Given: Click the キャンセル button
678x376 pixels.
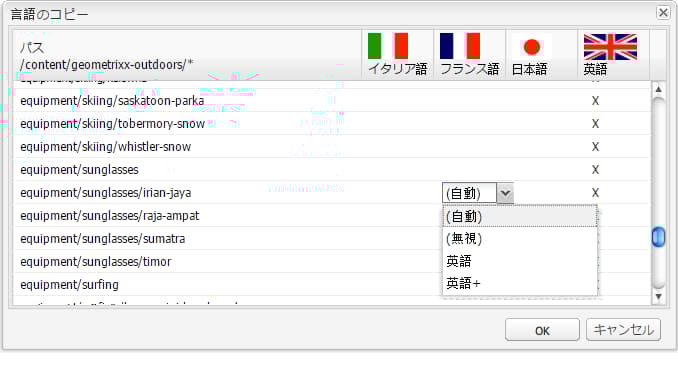Looking at the screenshot, I should (623, 330).
